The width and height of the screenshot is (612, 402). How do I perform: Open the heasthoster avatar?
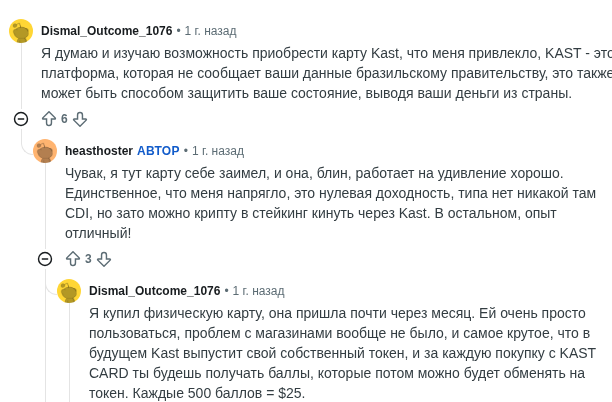(x=45, y=151)
